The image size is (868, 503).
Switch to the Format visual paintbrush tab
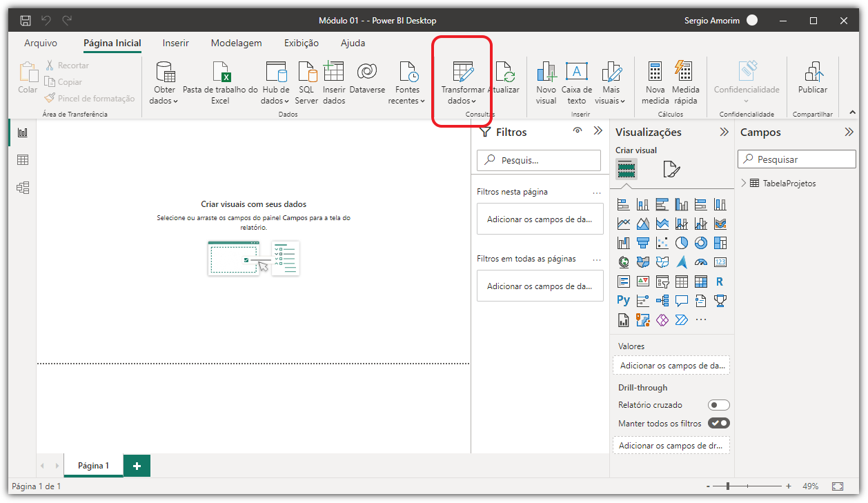click(671, 169)
